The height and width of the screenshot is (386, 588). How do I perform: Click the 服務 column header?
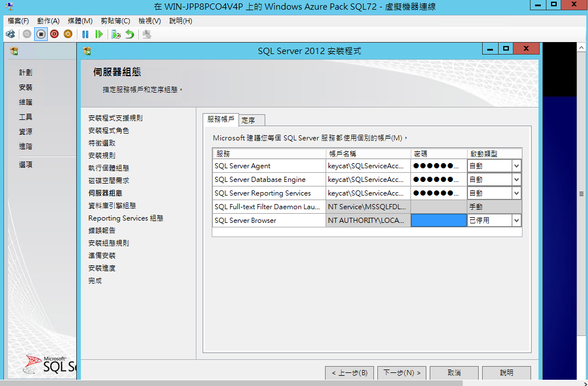coord(269,154)
